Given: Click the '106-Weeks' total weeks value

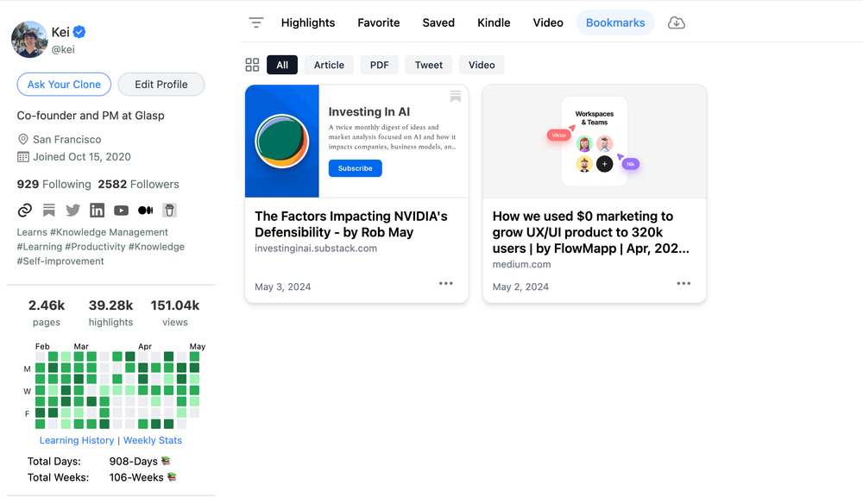Looking at the screenshot, I should coord(136,477).
